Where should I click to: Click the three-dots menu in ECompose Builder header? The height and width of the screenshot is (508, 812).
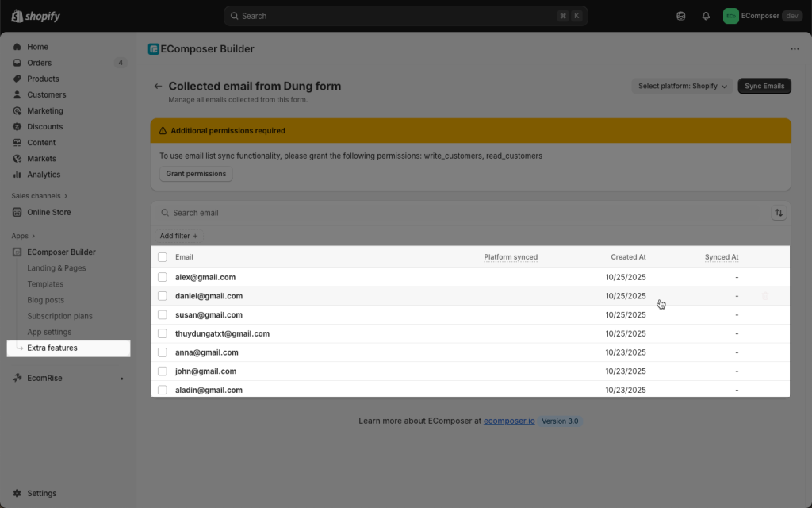[795, 49]
